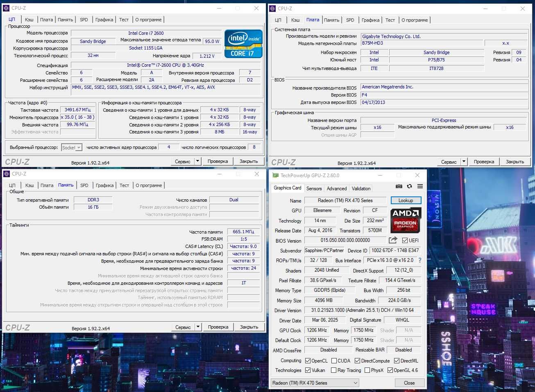Click 16 ГБ memory size value
Screen dimensions: 535x392
(93, 207)
